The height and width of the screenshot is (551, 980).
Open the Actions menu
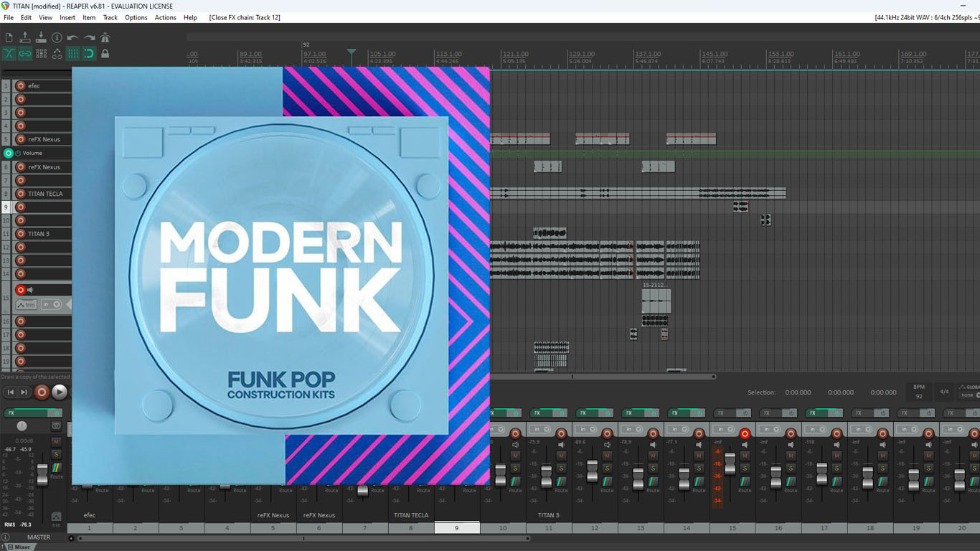166,17
